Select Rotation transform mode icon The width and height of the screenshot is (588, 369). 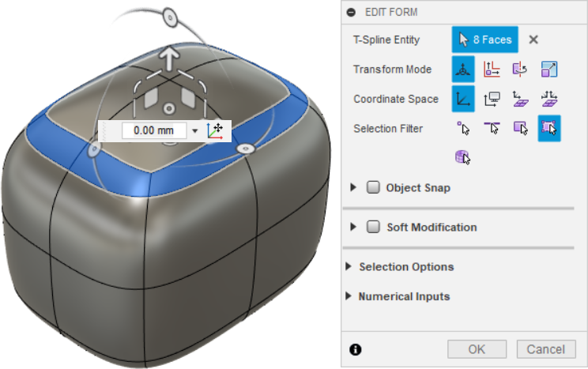tap(520, 70)
